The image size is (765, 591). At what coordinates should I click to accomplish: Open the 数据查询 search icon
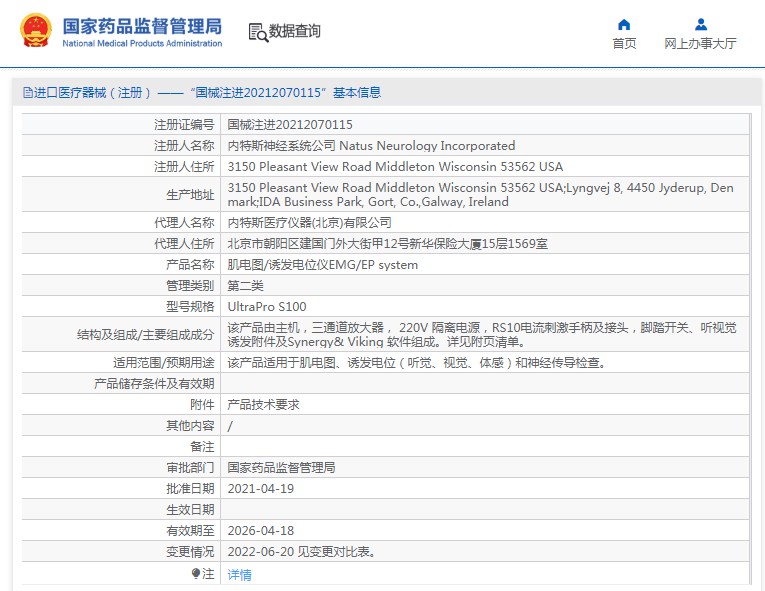coord(258,32)
